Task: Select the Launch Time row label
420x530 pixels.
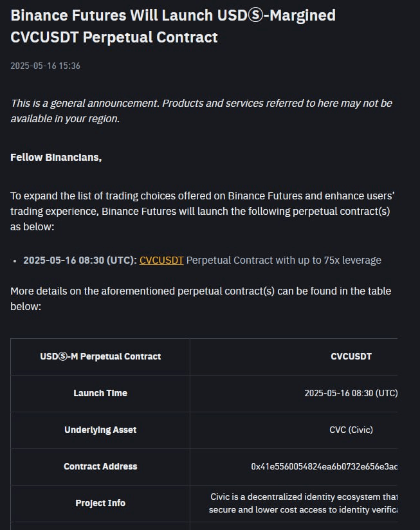Action: click(100, 393)
